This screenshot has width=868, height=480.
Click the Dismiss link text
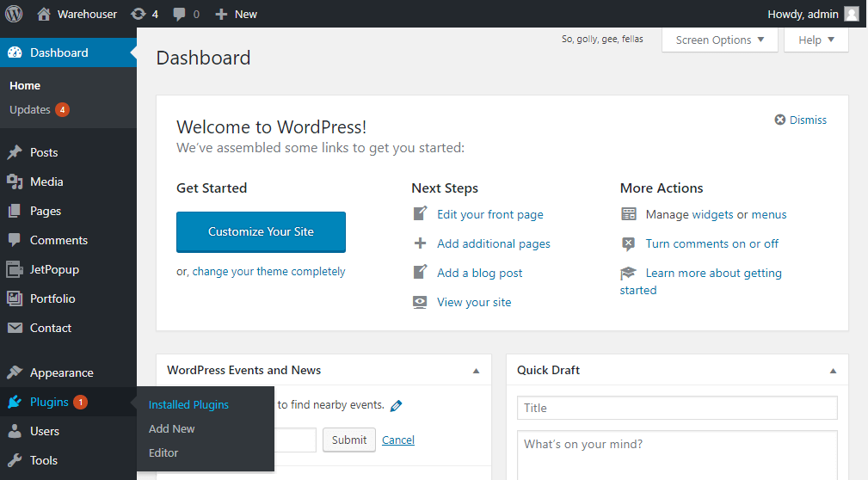(808, 120)
